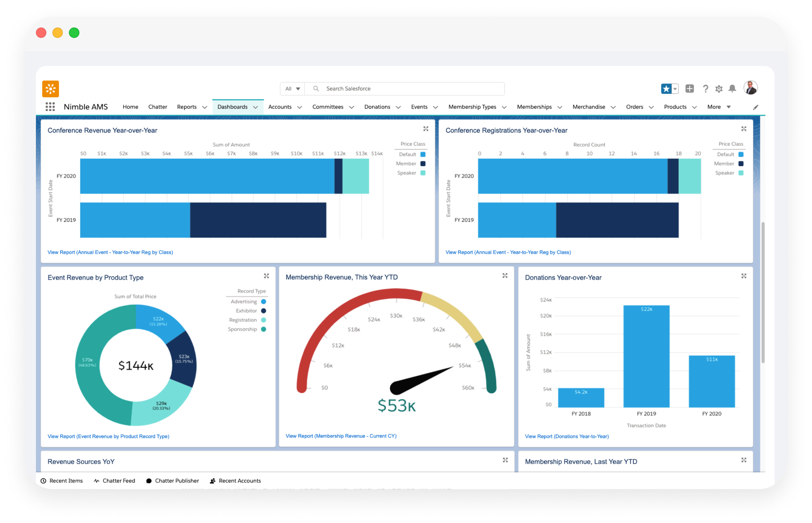Open the All search scope dropdown
Screen dimensions: 812x523
(293, 88)
